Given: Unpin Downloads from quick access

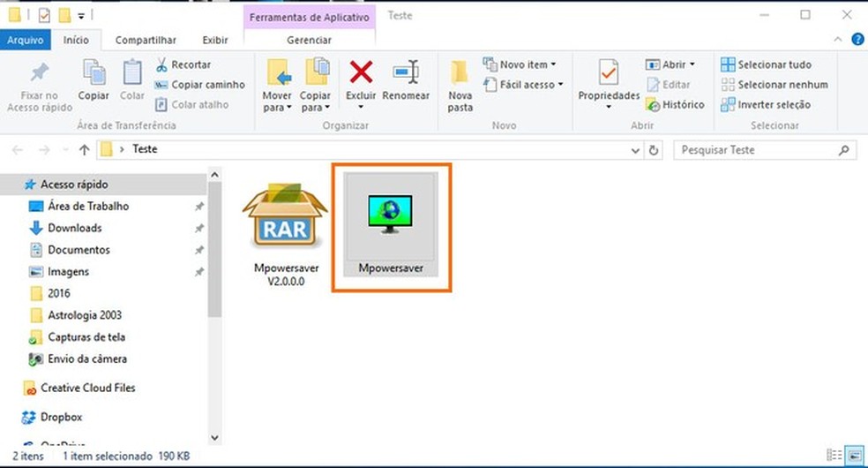Looking at the screenshot, I should tap(199, 228).
